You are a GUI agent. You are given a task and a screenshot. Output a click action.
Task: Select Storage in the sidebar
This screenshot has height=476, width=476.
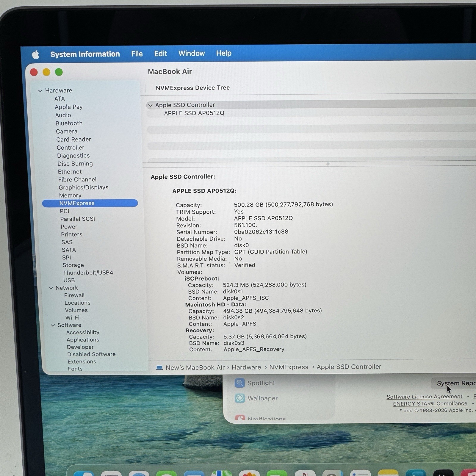pyautogui.click(x=73, y=265)
